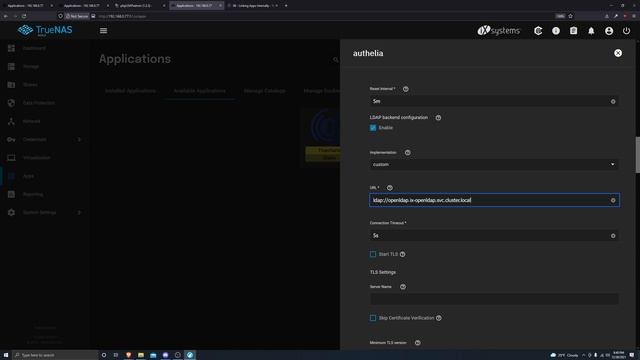Image resolution: width=640 pixels, height=360 pixels.
Task: Check Skip Certificate Verification
Action: [x=373, y=318]
